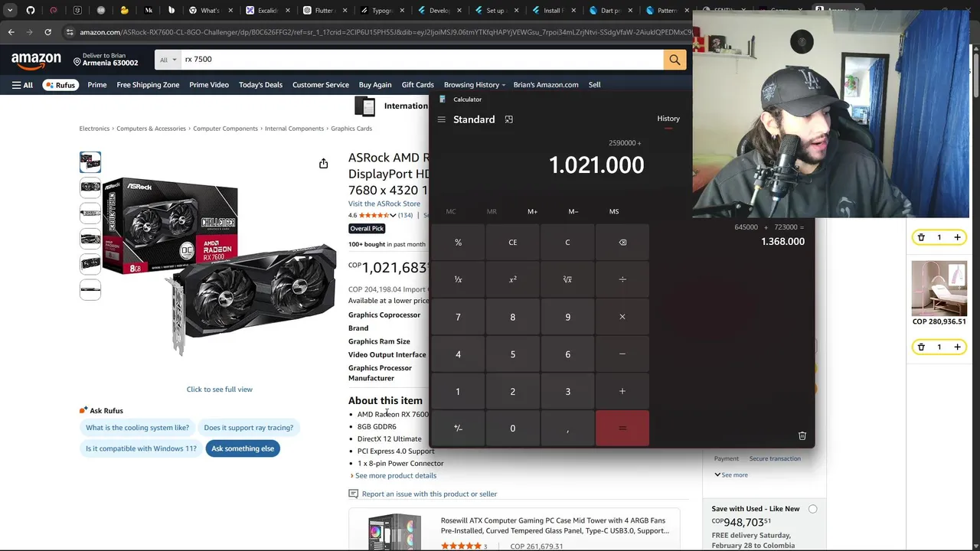
Task: Select the first product thumbnail
Action: click(x=90, y=161)
